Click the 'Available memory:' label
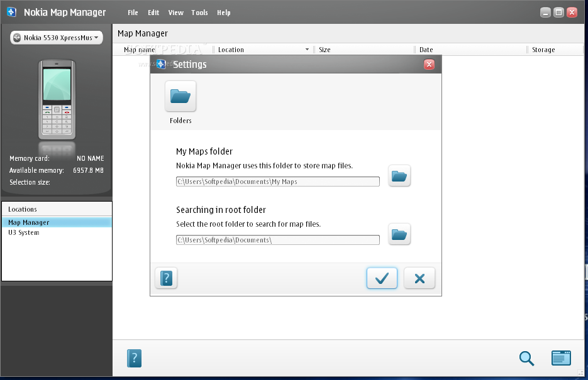588x380 pixels. point(36,170)
